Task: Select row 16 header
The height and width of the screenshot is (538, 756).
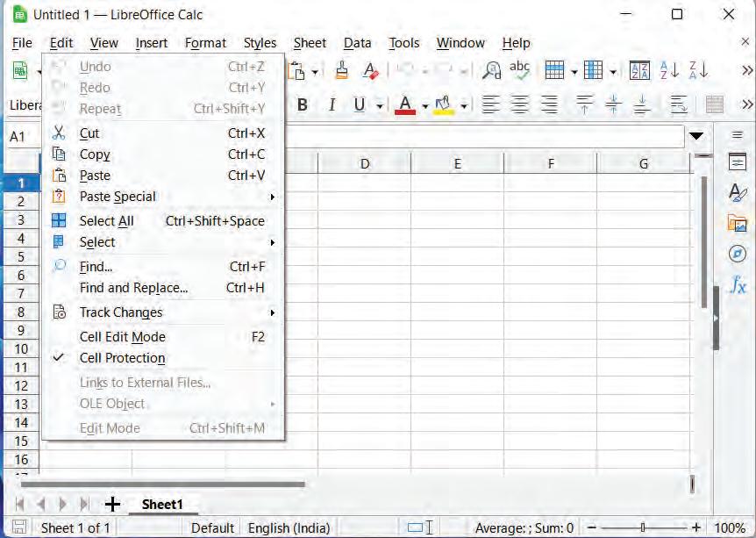Action: click(21, 459)
